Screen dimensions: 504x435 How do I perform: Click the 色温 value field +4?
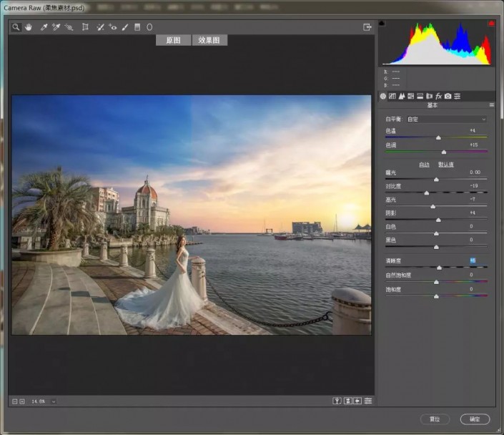[x=473, y=130]
